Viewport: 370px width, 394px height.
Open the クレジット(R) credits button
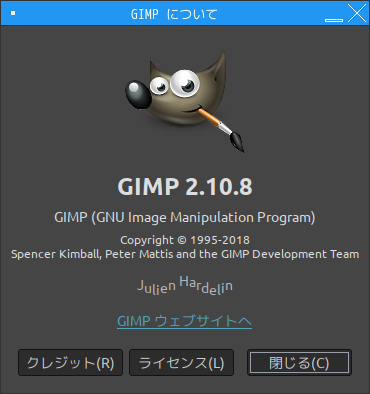coord(70,362)
